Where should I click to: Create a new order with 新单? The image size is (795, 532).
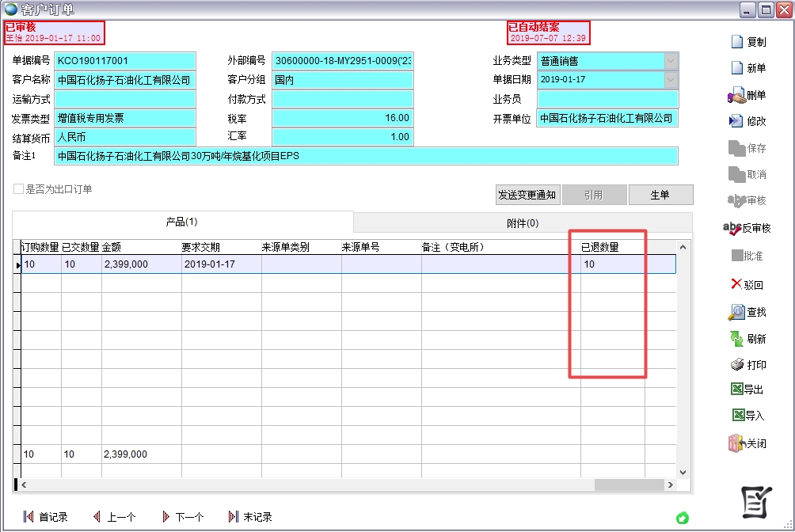pyautogui.click(x=737, y=69)
